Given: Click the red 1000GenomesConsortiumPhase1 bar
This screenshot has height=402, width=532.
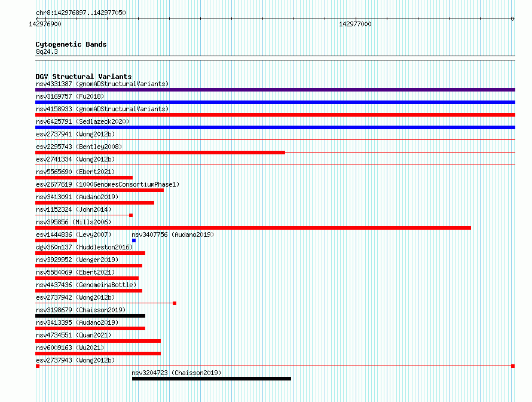Looking at the screenshot, I should click(x=99, y=190).
